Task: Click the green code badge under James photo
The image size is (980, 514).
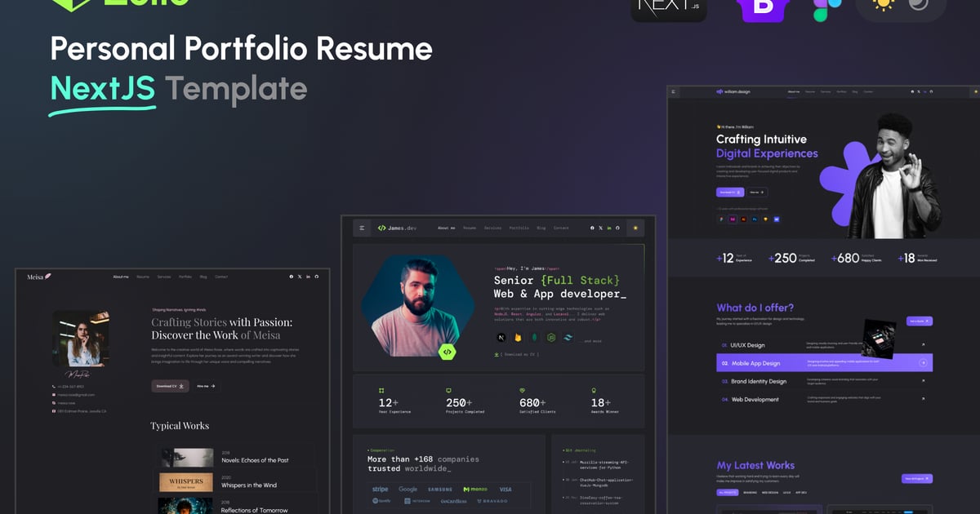Action: click(x=447, y=352)
